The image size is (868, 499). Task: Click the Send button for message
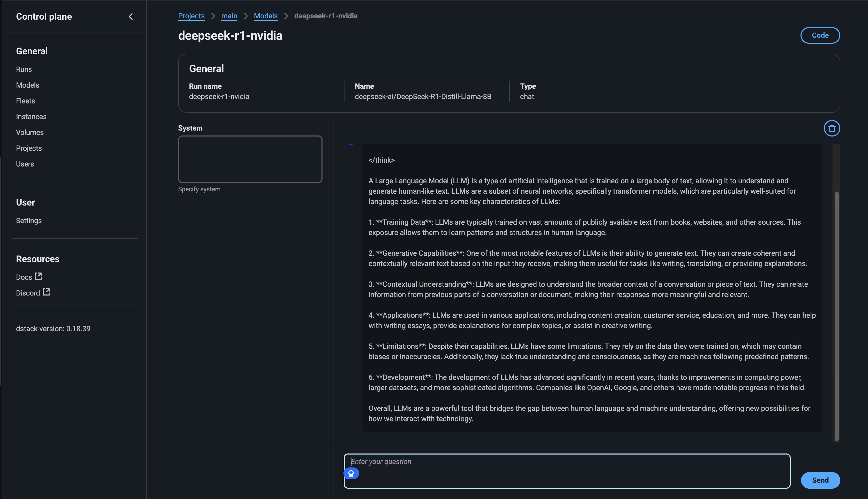[x=820, y=479]
